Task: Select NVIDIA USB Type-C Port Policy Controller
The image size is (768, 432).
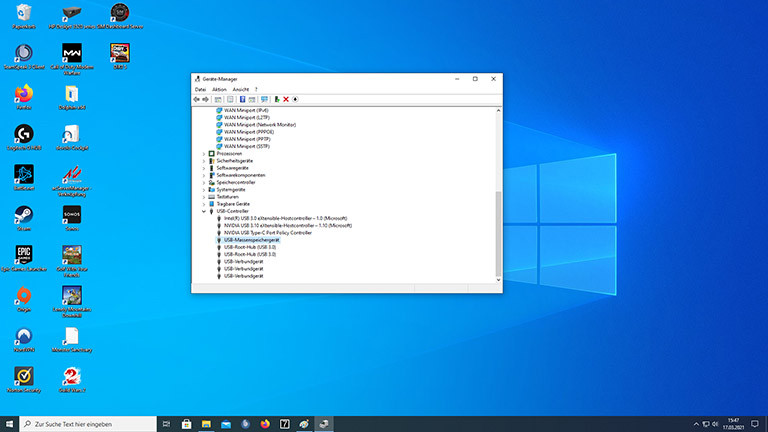Action: 268,233
